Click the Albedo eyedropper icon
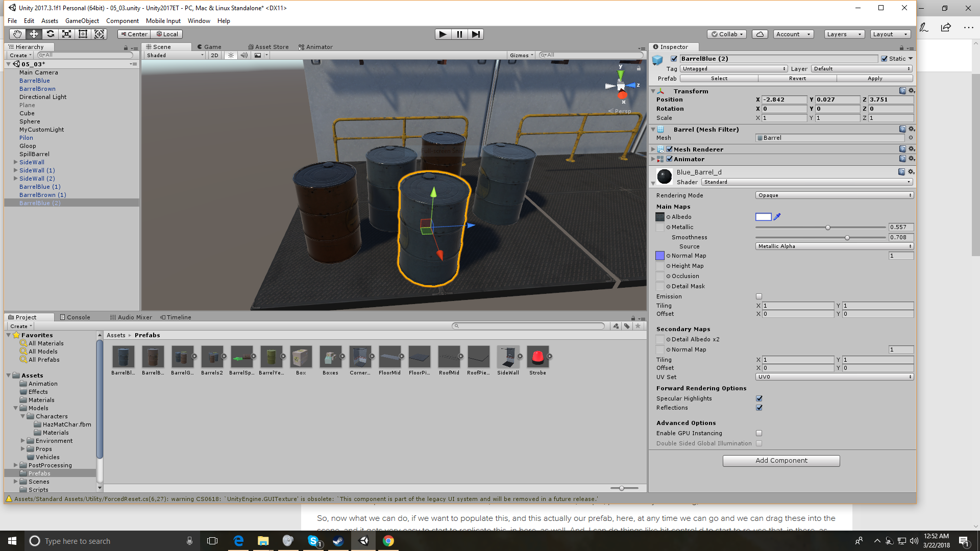980x551 pixels. [777, 217]
